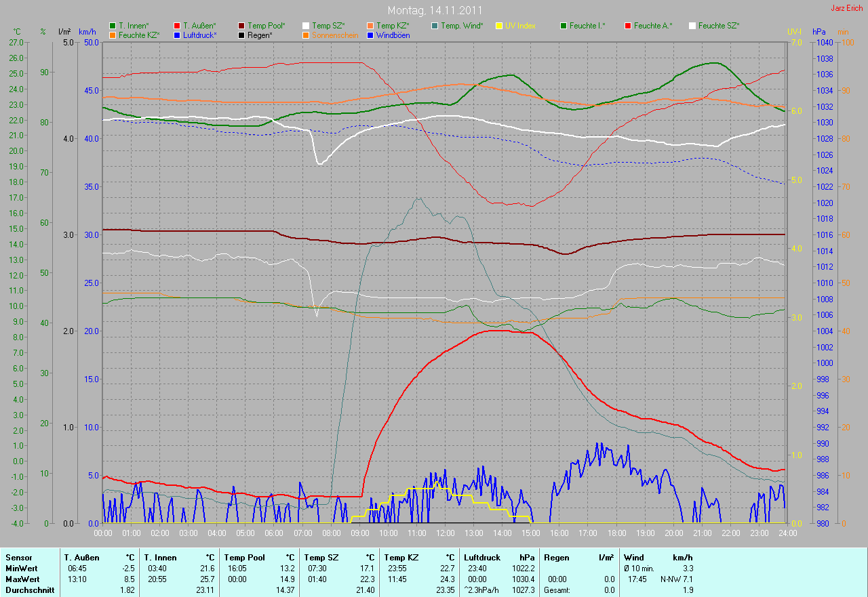Viewport: 868px width, 597px height.
Task: Select the Feuchte KZ* legend label
Action: (x=138, y=35)
